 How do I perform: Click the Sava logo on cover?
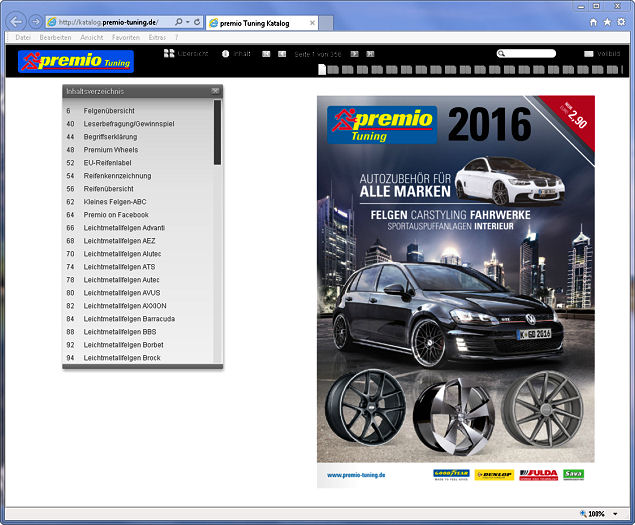(573, 474)
